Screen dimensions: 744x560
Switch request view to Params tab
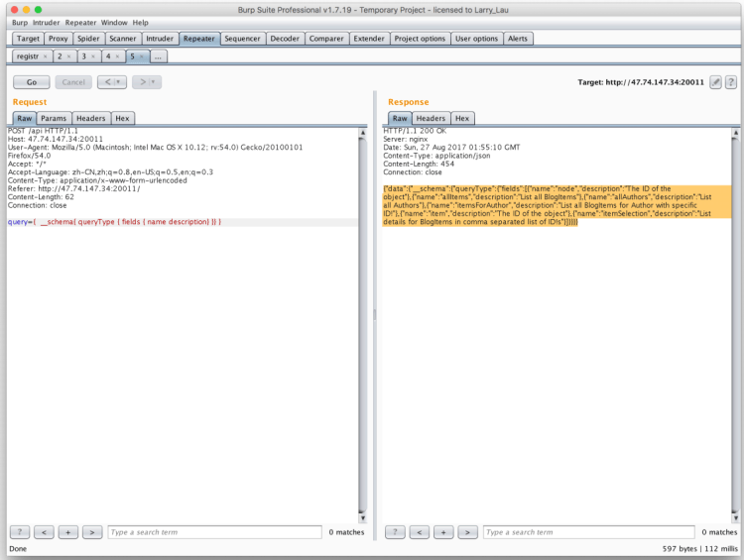[54, 118]
